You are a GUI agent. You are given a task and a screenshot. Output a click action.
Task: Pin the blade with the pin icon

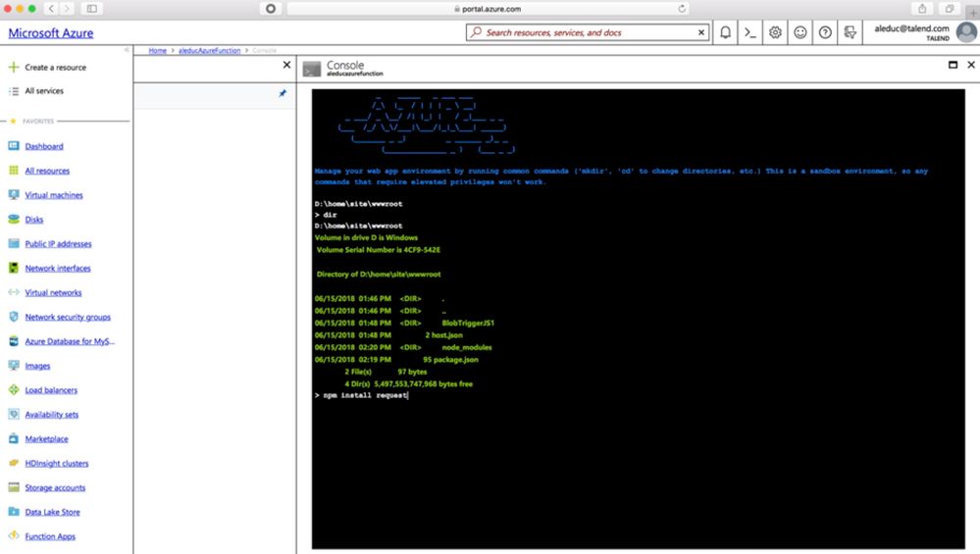(x=283, y=93)
